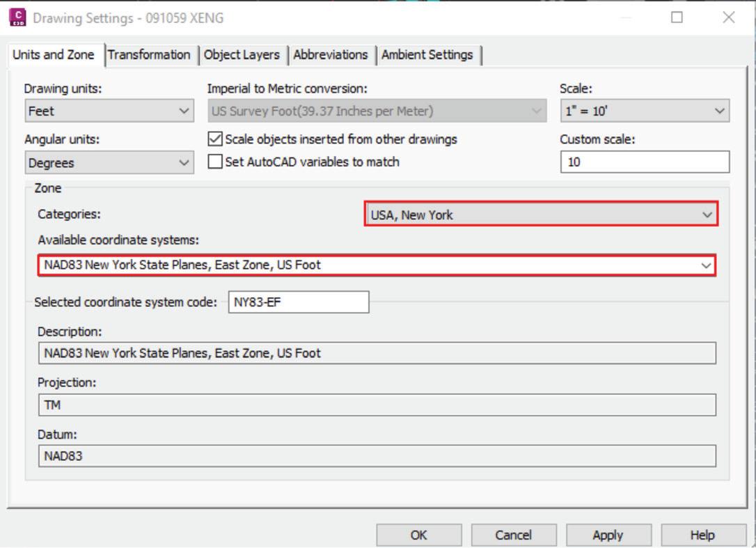The width and height of the screenshot is (756, 548).
Task: Open the Drawing units Feet dropdown
Action: click(109, 111)
